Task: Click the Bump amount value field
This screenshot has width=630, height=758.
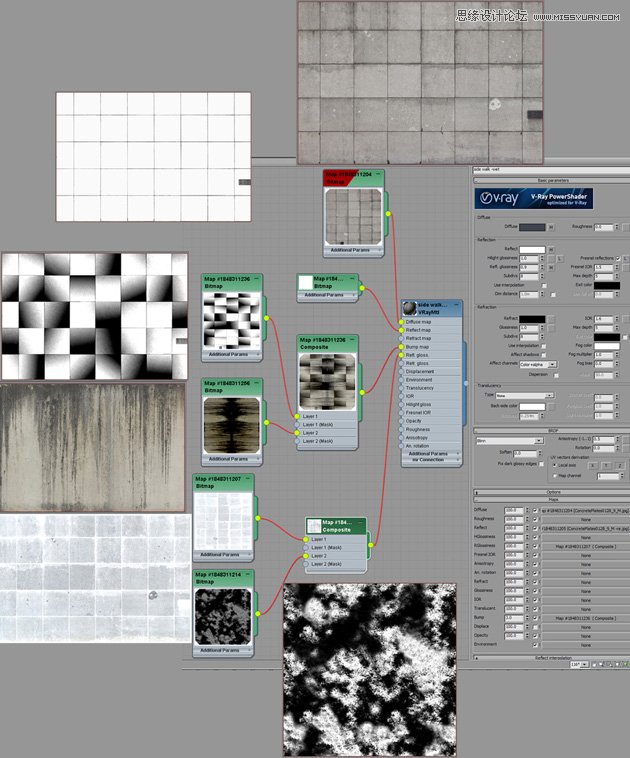Action: click(513, 618)
